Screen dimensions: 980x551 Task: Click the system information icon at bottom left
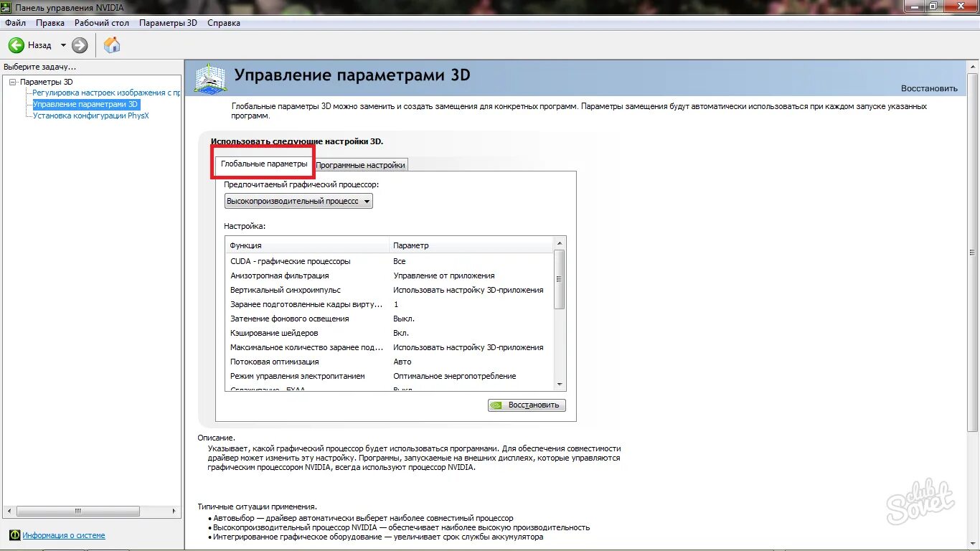click(14, 535)
